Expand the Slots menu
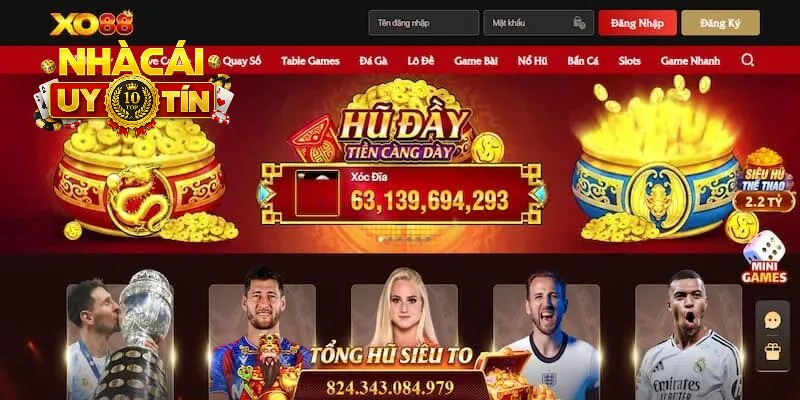This screenshot has width=800, height=400. tap(630, 61)
